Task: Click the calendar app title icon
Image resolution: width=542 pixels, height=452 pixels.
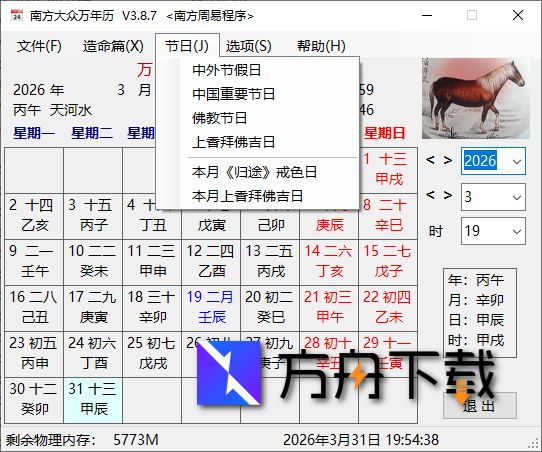Action: (x=16, y=15)
